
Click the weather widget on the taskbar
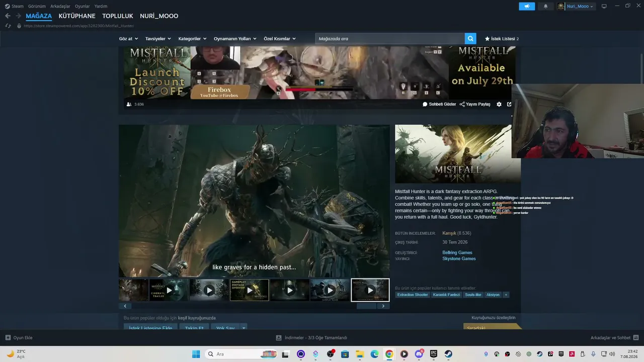tap(15, 354)
